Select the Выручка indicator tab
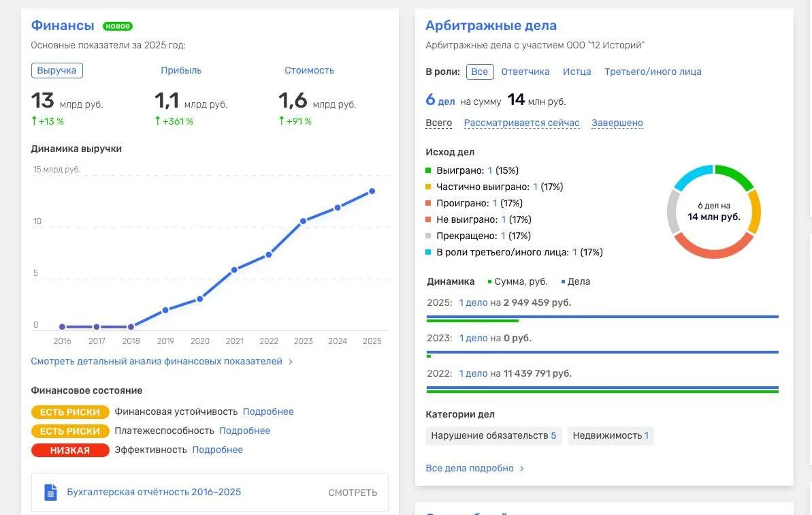The image size is (812, 515). pos(57,70)
